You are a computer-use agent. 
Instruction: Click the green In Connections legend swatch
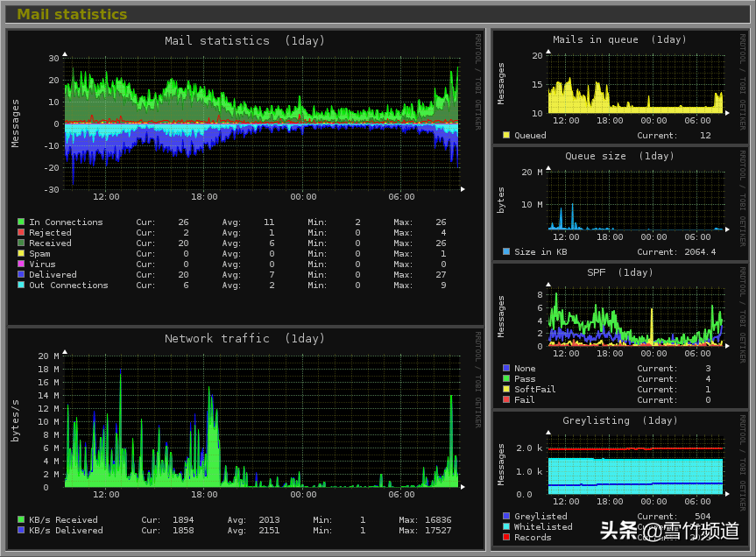tap(20, 222)
